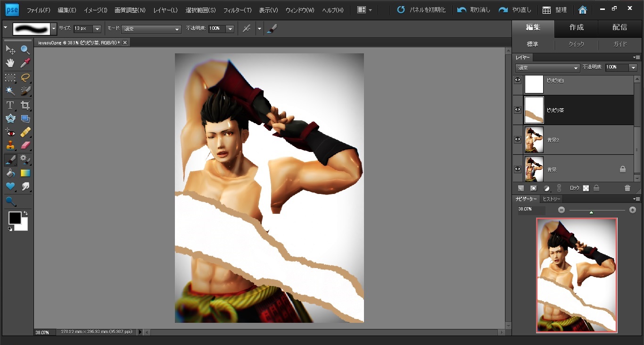Zoom in with Navigator plus button

point(633,210)
